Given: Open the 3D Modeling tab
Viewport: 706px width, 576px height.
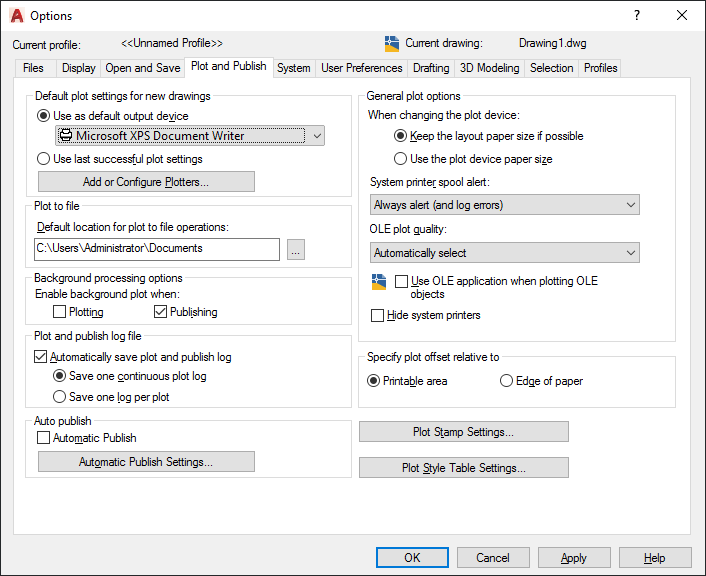Looking at the screenshot, I should coord(489,68).
